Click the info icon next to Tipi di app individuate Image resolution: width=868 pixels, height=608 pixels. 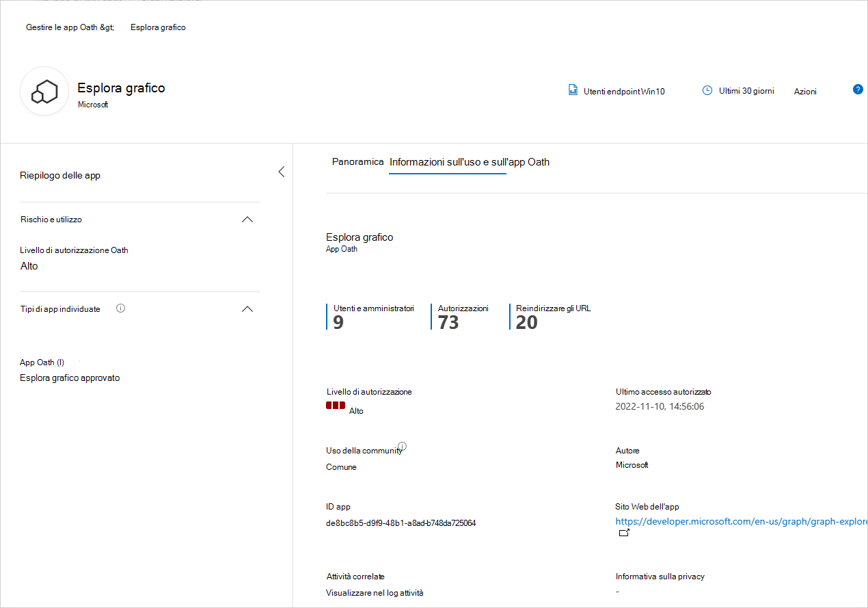point(121,308)
